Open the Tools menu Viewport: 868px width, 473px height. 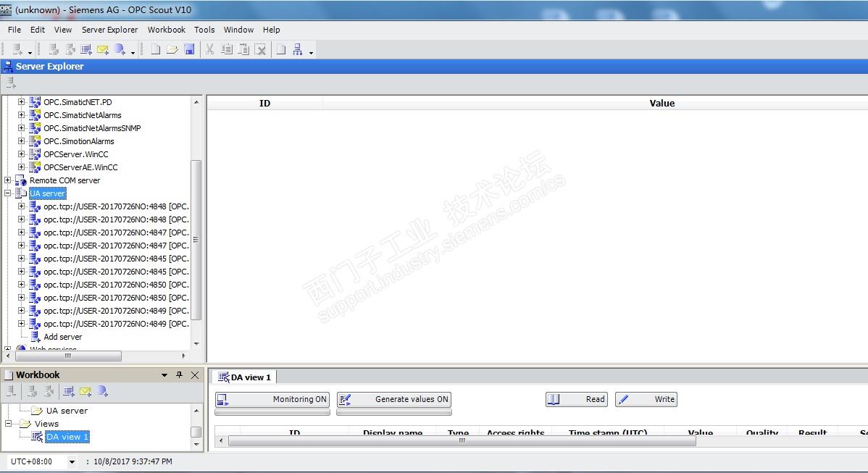pyautogui.click(x=204, y=30)
